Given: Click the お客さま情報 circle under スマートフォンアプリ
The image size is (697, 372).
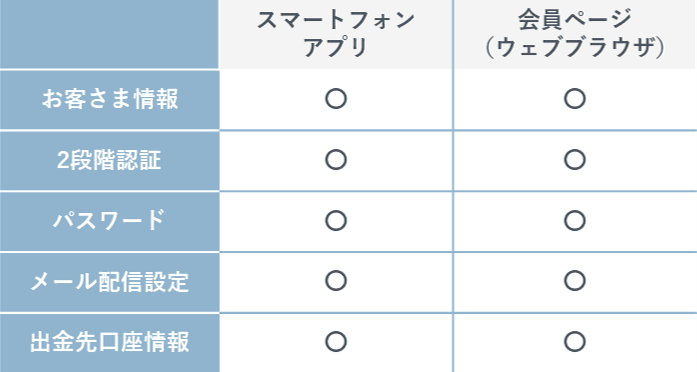Looking at the screenshot, I should 336,99.
